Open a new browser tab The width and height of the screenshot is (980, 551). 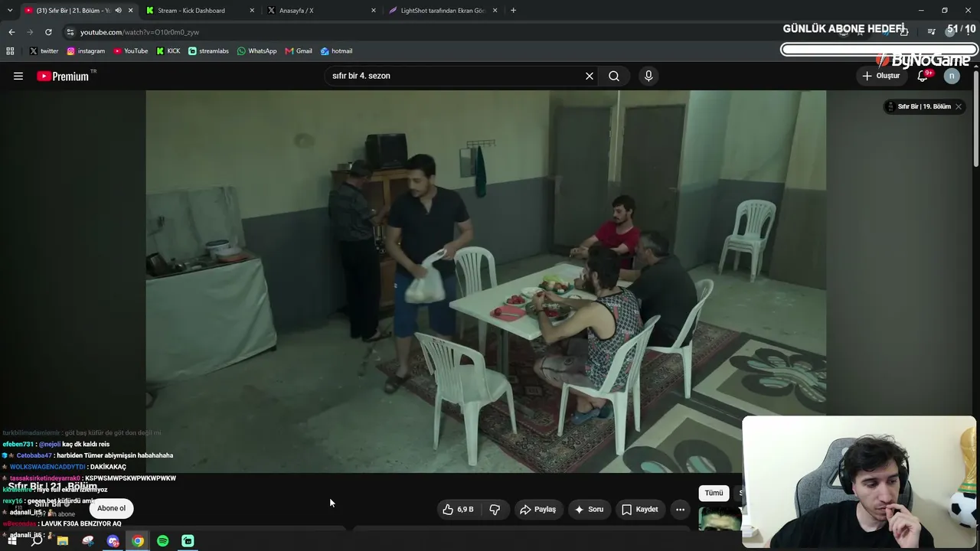(513, 11)
